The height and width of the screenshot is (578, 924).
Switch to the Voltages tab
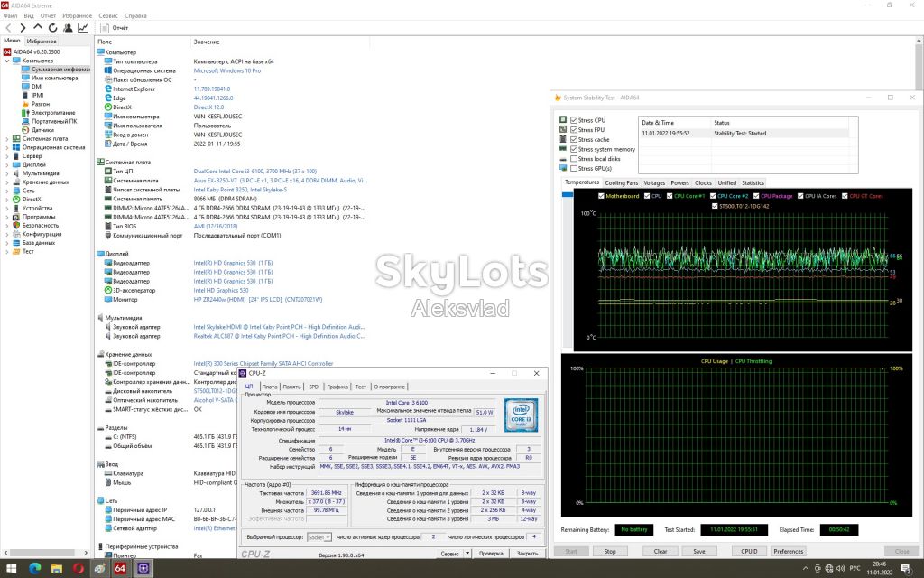[x=654, y=182]
